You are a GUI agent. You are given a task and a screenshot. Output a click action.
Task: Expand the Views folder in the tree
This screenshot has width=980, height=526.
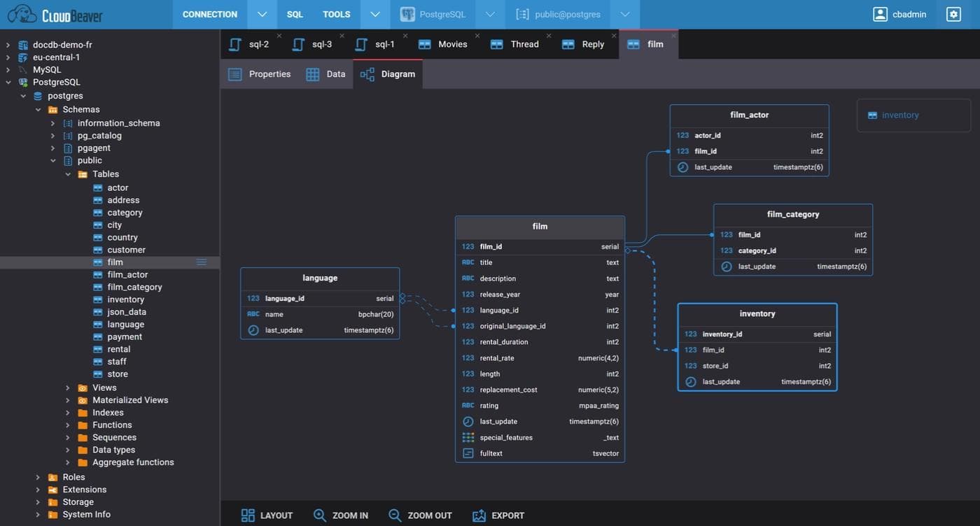click(67, 387)
